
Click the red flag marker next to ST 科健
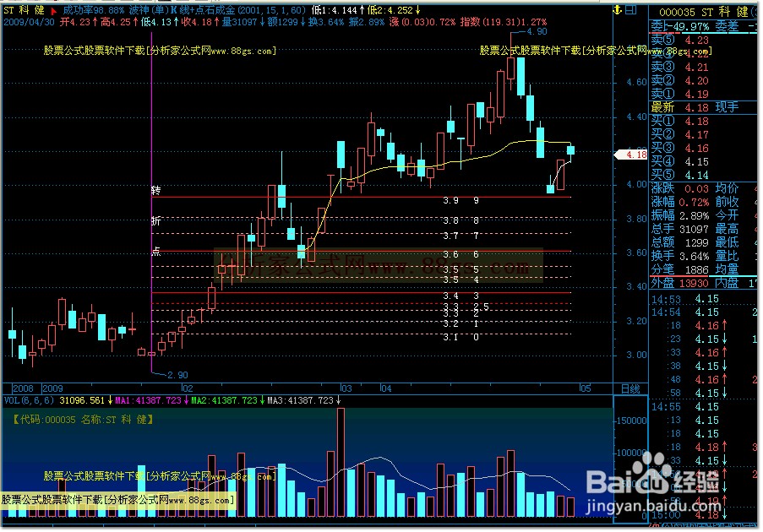point(54,11)
